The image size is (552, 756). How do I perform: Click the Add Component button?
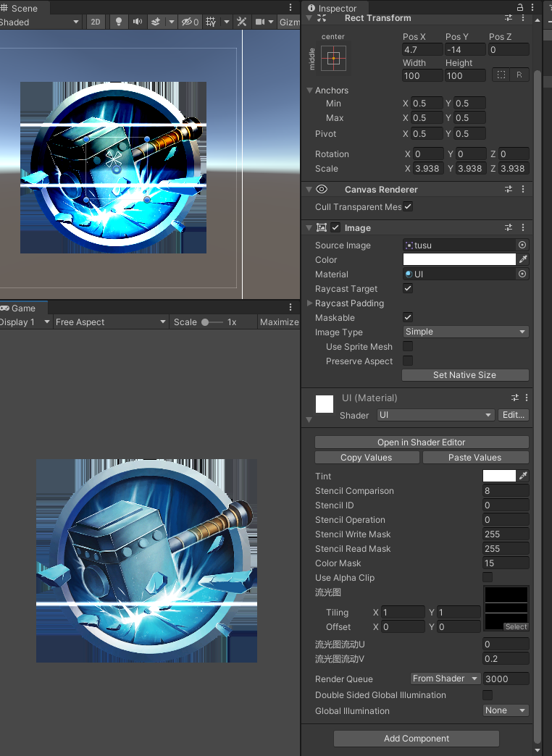pos(417,738)
